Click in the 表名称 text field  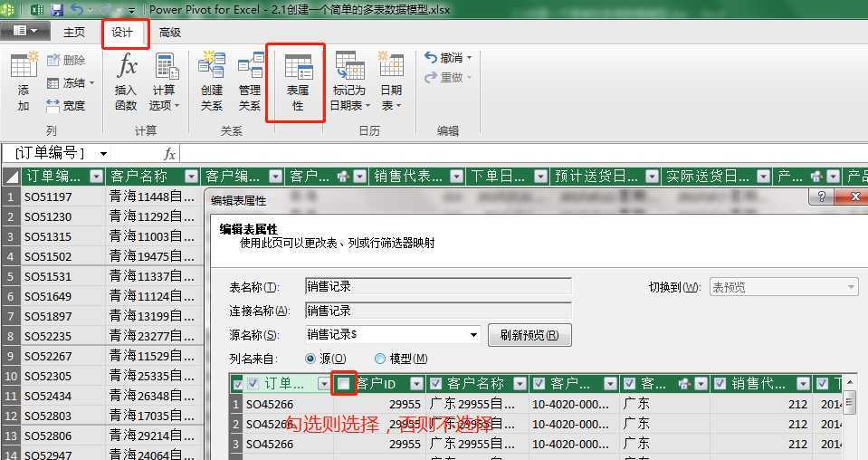click(x=438, y=286)
